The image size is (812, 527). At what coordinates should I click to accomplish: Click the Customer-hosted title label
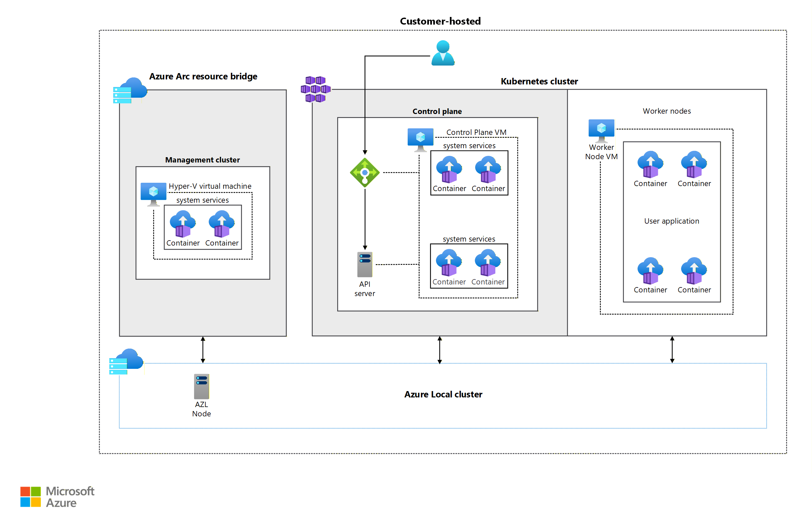click(440, 21)
